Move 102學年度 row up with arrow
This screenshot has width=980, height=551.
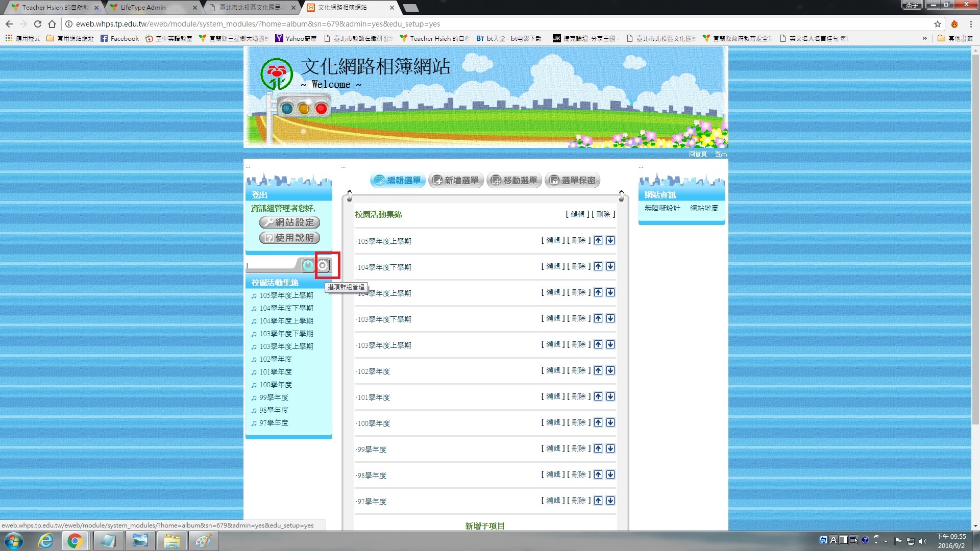point(598,370)
